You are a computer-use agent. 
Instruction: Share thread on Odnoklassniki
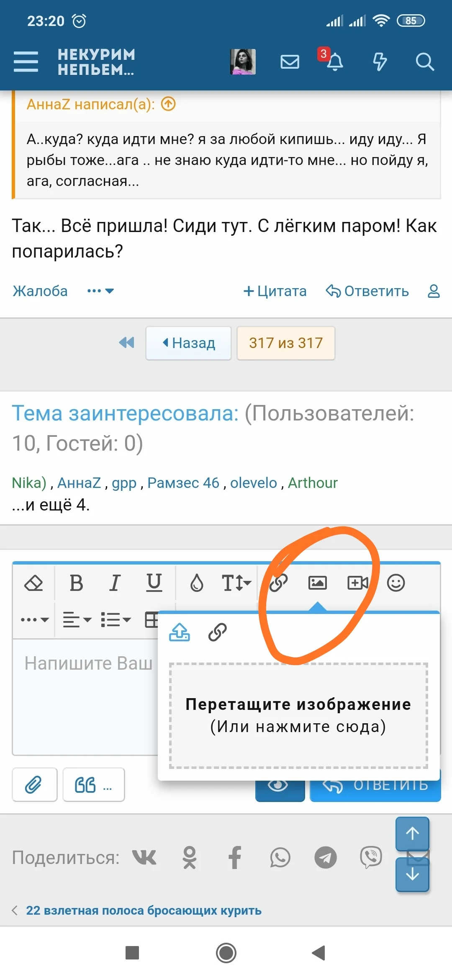(x=190, y=857)
